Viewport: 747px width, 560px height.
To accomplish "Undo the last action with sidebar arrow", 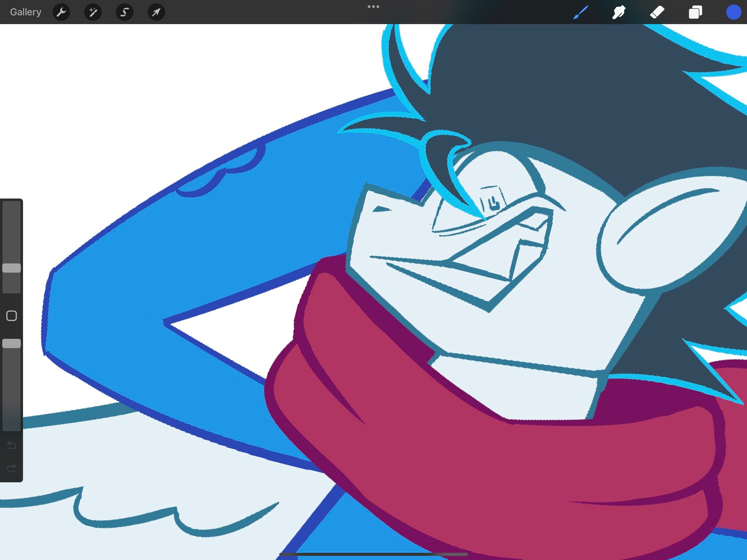I will pyautogui.click(x=12, y=445).
